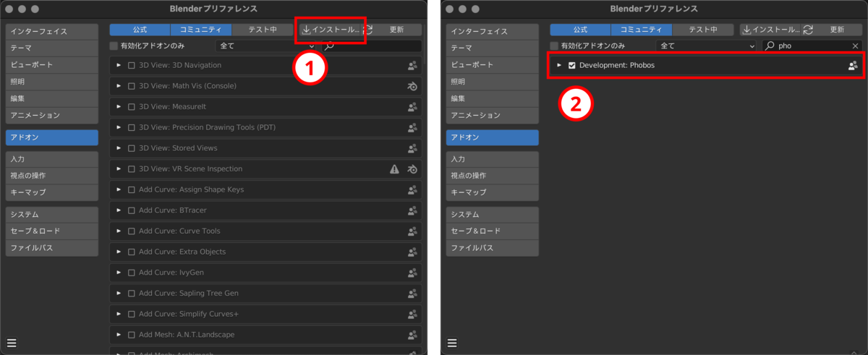Click community icon on the Curve Tools row
Viewport: 868px width, 355px height.
pos(412,231)
